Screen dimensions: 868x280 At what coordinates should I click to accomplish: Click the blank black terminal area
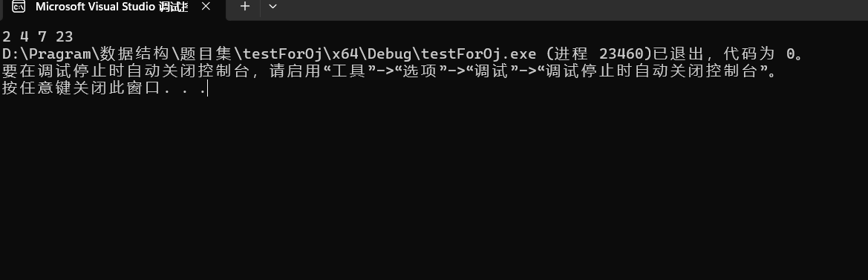pyautogui.click(x=434, y=188)
